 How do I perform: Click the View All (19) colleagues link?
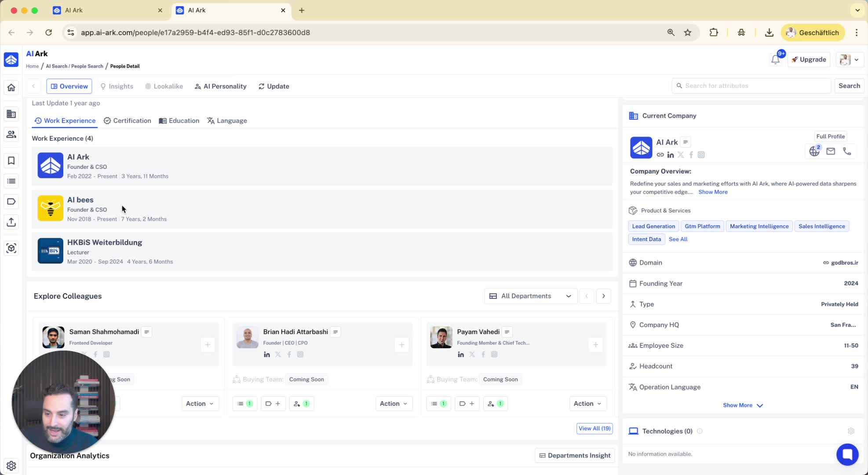tap(594, 428)
